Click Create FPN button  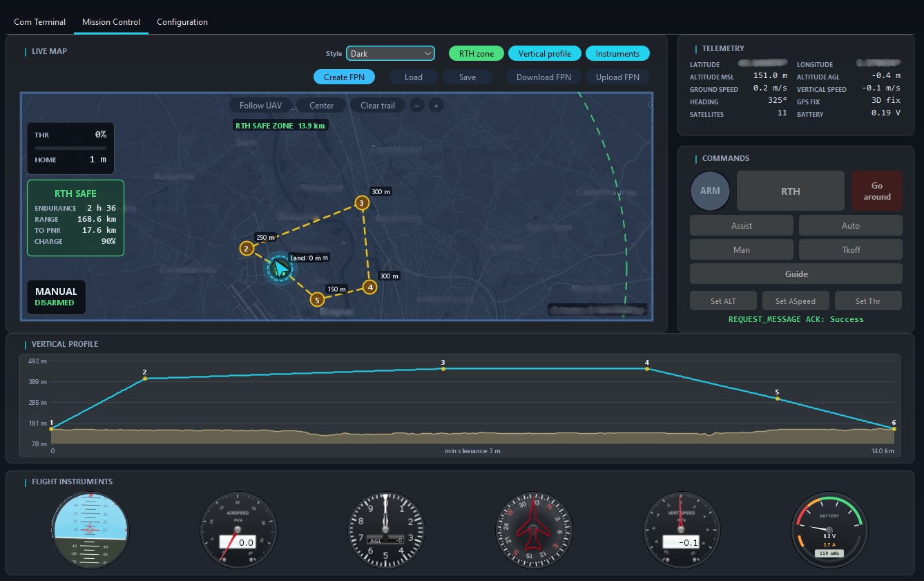click(x=344, y=77)
